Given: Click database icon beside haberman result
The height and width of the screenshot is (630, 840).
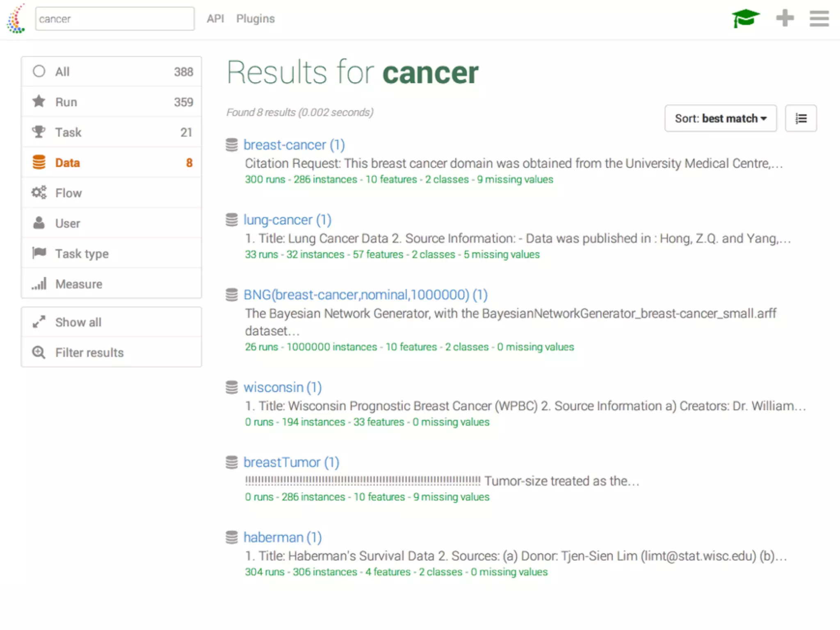Looking at the screenshot, I should 232,537.
